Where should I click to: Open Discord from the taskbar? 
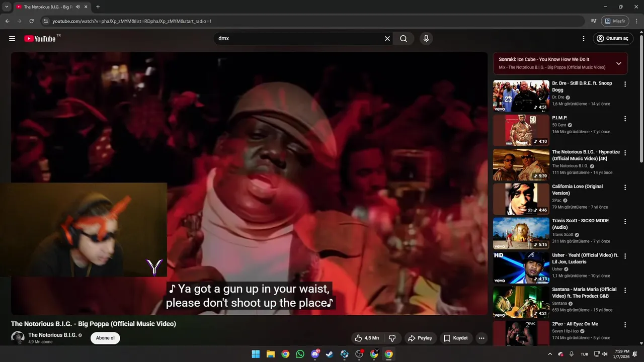(315, 354)
